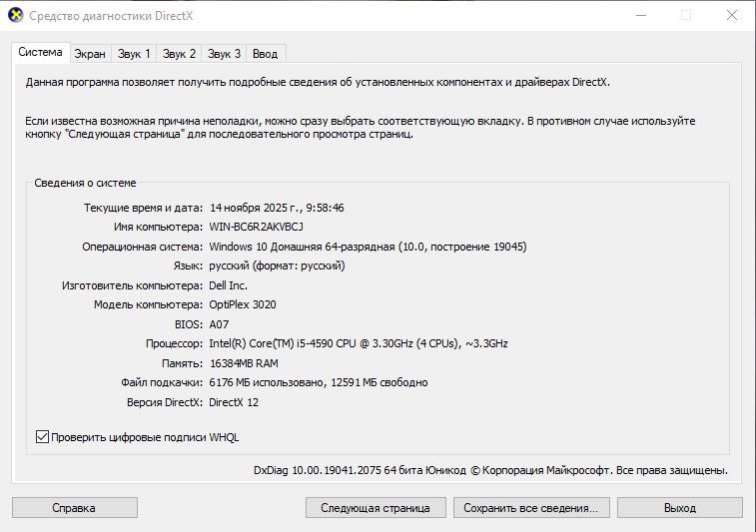The height and width of the screenshot is (532, 756).
Task: Click the language value русский
Action: 277,266
